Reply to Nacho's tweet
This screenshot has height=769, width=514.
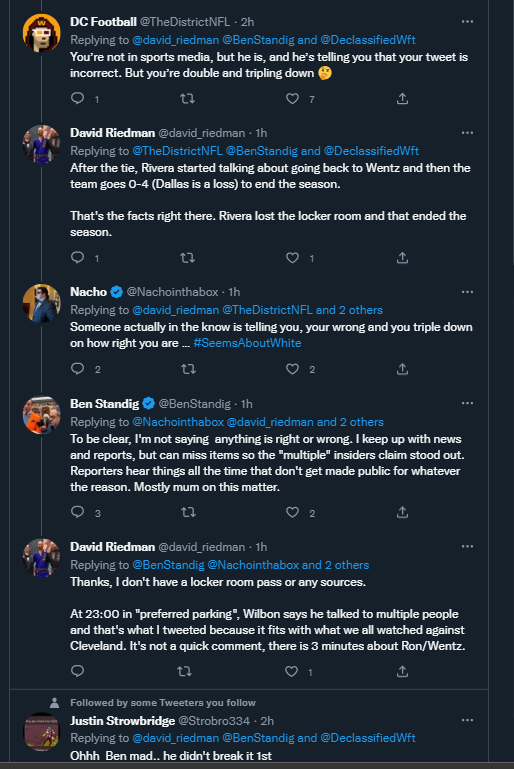77,368
